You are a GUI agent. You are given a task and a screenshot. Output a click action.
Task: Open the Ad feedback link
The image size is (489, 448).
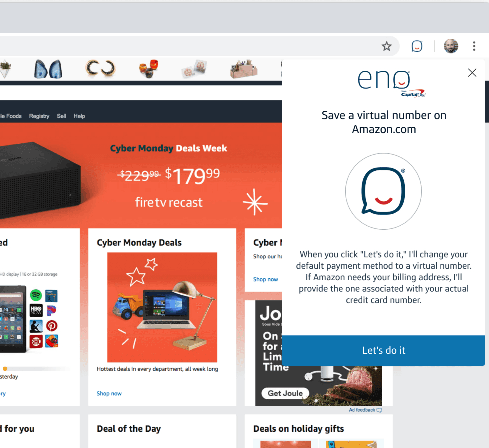pos(365,410)
